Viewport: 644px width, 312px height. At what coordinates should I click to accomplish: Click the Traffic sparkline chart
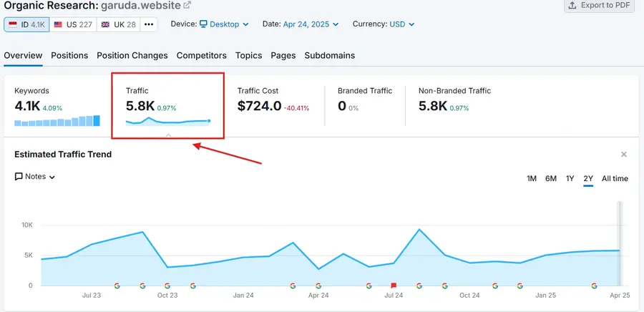tap(168, 121)
